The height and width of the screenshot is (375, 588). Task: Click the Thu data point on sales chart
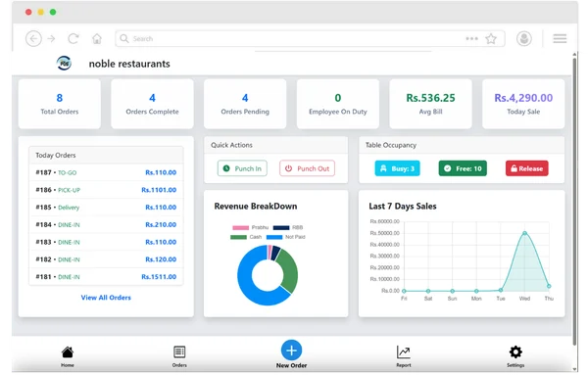point(549,286)
